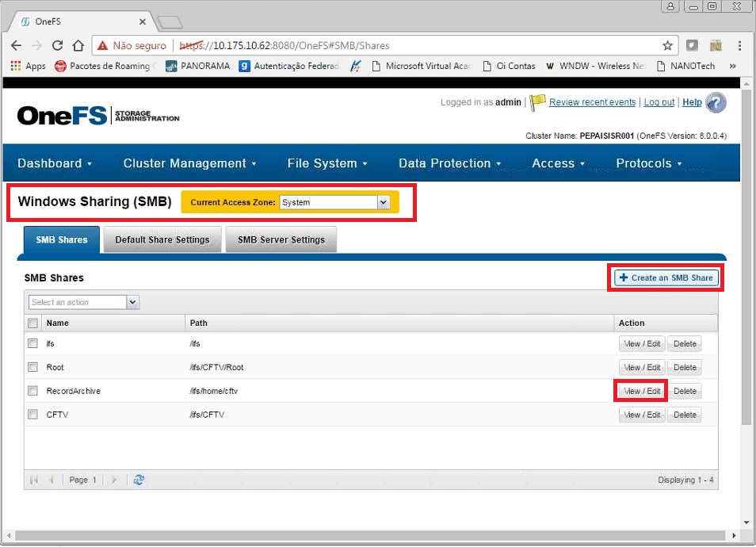Click the Create an SMB Share button

click(x=666, y=277)
